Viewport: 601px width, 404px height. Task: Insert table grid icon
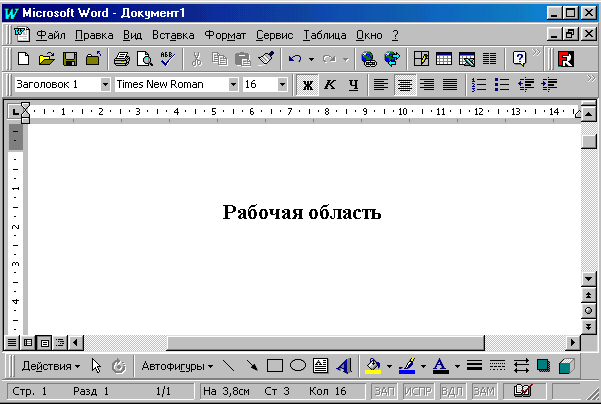point(444,59)
